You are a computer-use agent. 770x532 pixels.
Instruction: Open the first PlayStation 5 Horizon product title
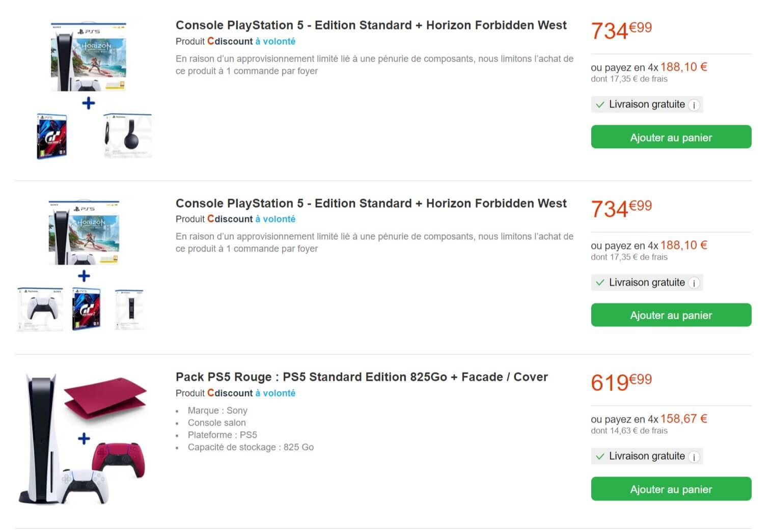click(371, 25)
